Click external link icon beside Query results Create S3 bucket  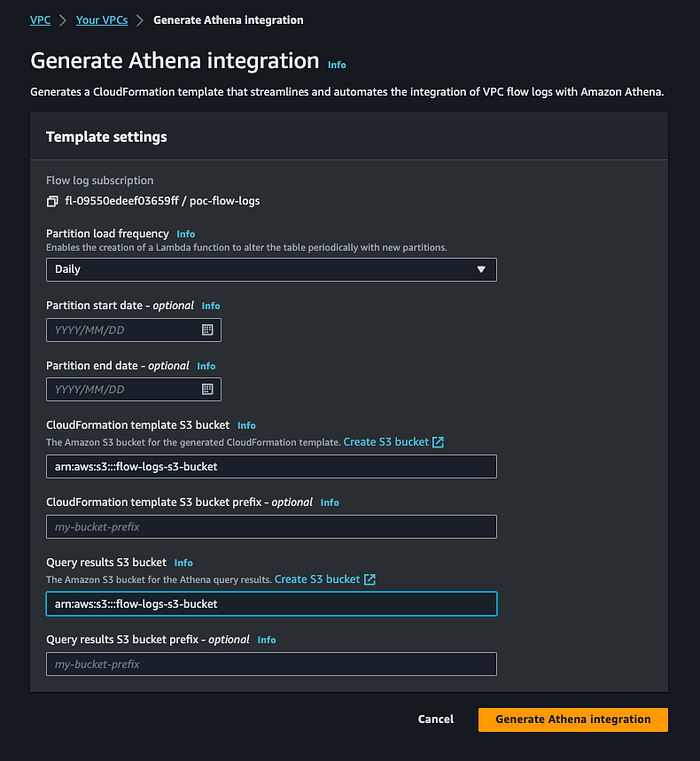point(369,579)
